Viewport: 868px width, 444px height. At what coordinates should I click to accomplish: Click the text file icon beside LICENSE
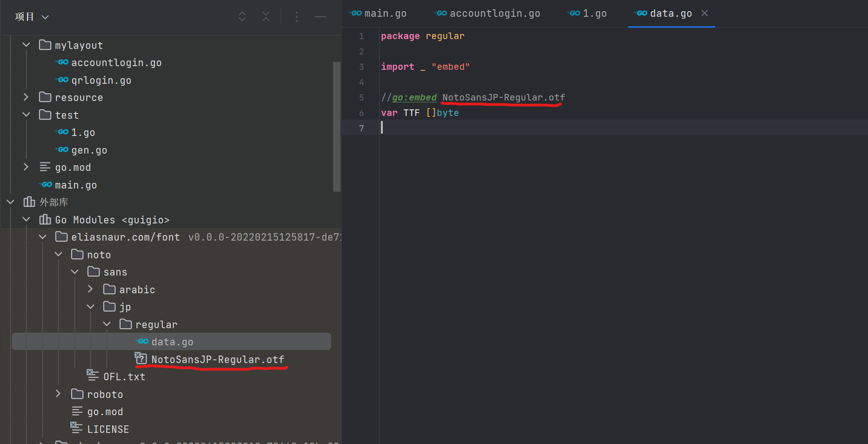point(76,427)
